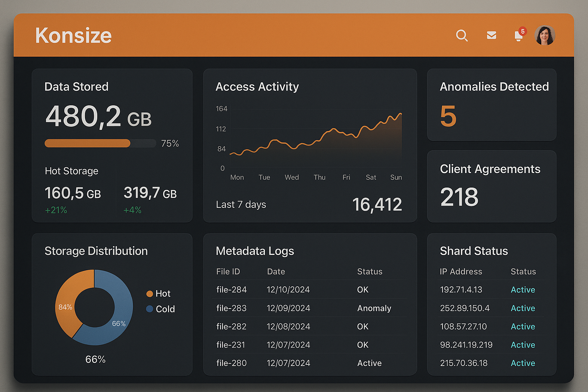Click Active status for 215.70.36.18
Image resolution: width=588 pixels, height=392 pixels.
click(x=523, y=363)
